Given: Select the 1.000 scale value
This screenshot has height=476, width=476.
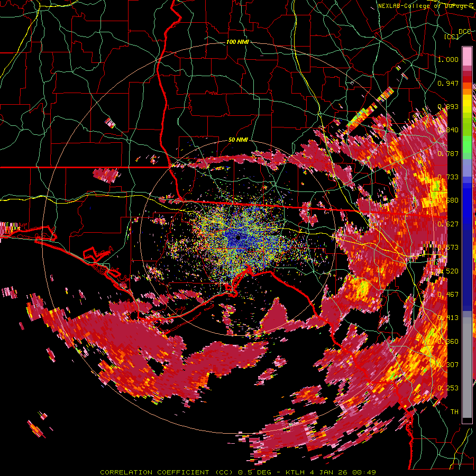Looking at the screenshot, I should click(x=448, y=59).
